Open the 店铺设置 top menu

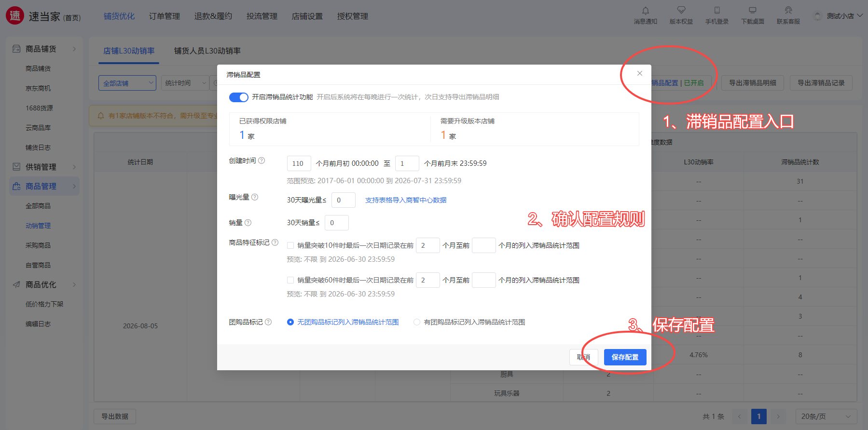pyautogui.click(x=307, y=16)
